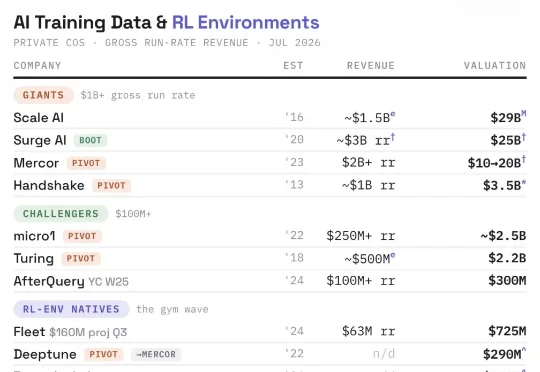Click Fleet's $725M valuation
540x372 pixels.
507,331
